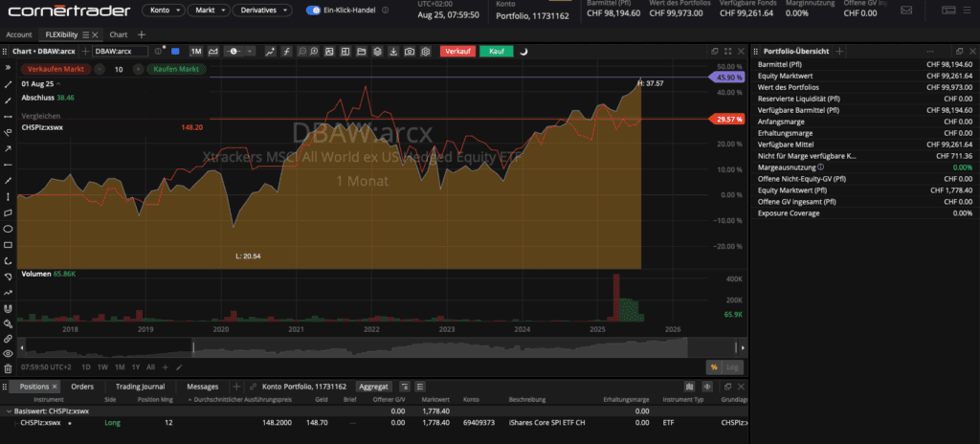Zoom in on the chart
The height and width of the screenshot is (444, 980).
(314, 52)
